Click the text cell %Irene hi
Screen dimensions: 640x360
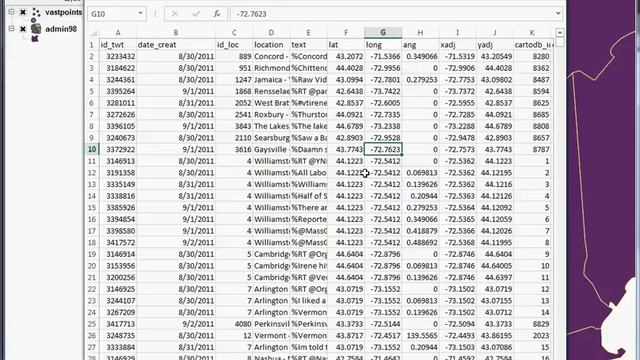pyautogui.click(x=308, y=266)
